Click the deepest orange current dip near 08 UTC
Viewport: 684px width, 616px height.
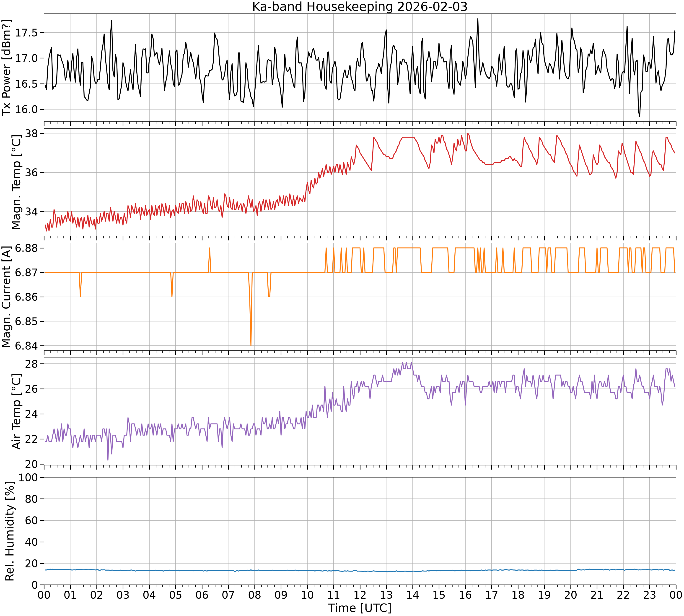[251, 345]
